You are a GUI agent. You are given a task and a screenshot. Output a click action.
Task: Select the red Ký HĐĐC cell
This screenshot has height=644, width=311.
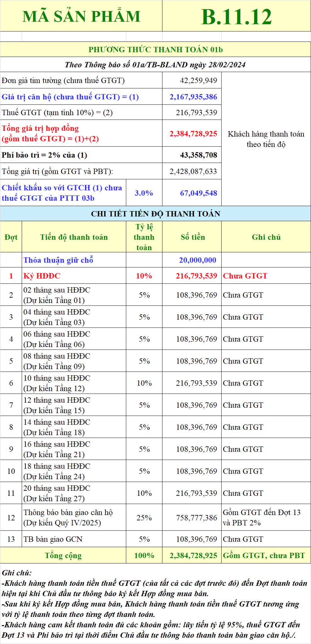coord(42,276)
